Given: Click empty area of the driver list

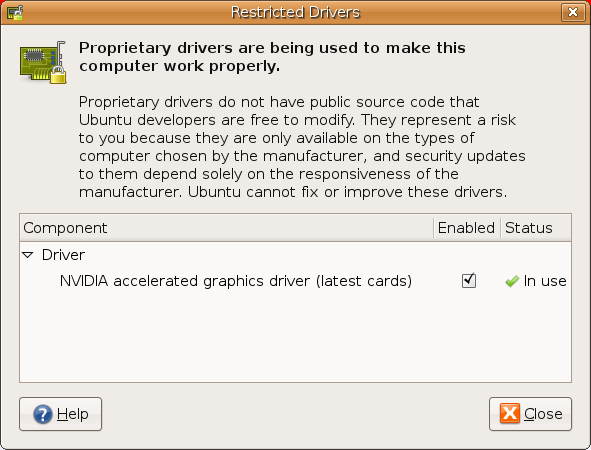Looking at the screenshot, I should (296, 337).
